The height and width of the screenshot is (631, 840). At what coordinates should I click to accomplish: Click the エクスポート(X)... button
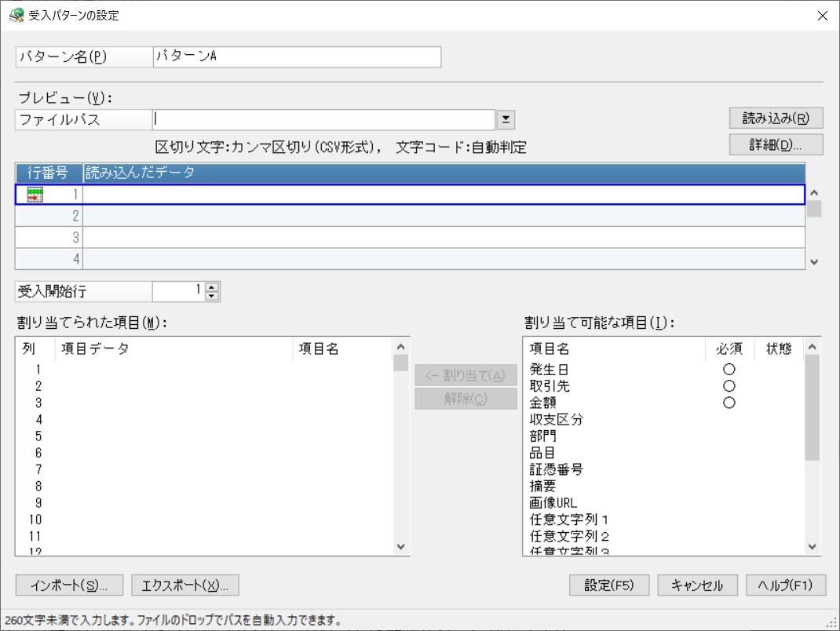point(184,585)
